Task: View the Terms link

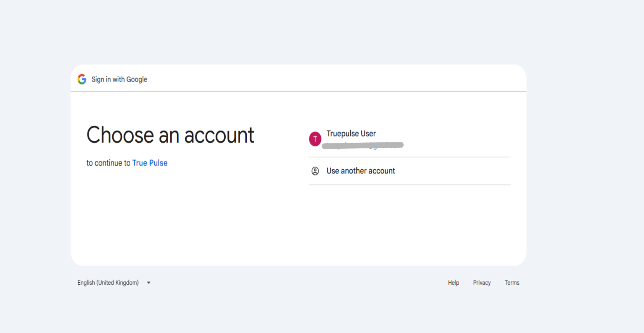Action: point(512,283)
